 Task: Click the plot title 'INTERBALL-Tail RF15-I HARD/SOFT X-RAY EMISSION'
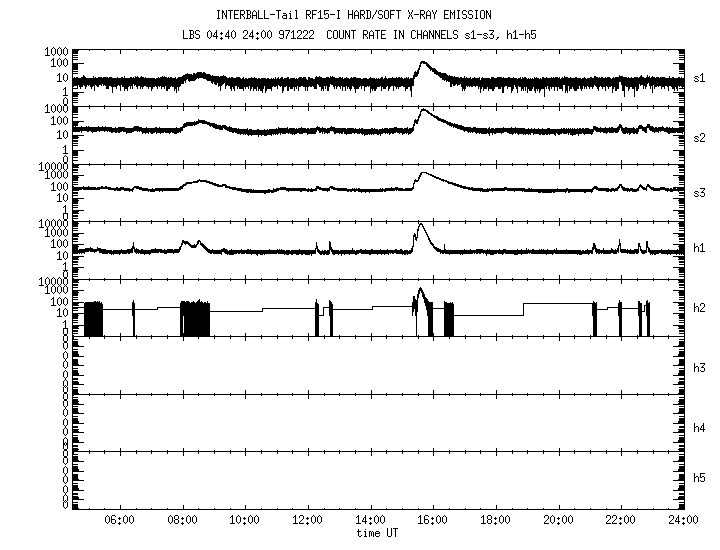tap(359, 15)
